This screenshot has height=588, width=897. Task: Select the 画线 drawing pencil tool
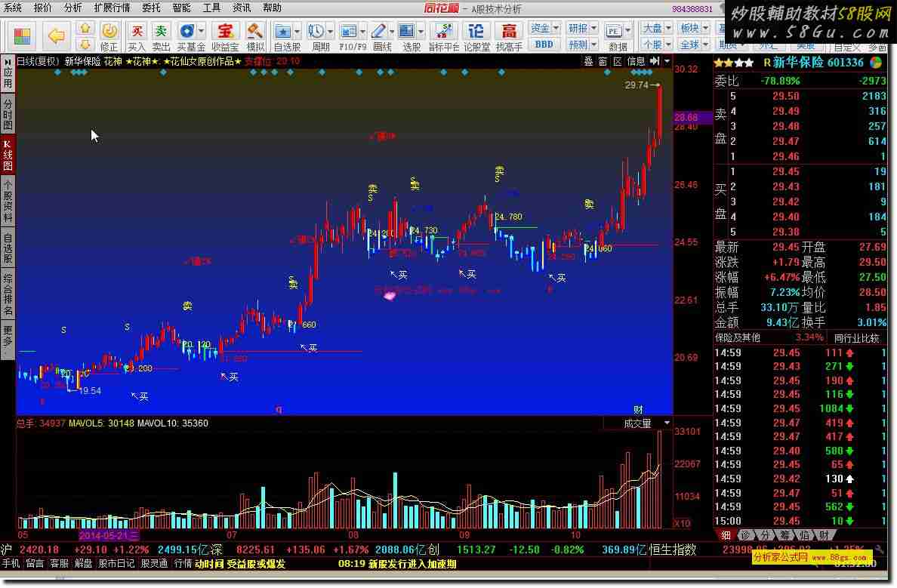pyautogui.click(x=378, y=32)
